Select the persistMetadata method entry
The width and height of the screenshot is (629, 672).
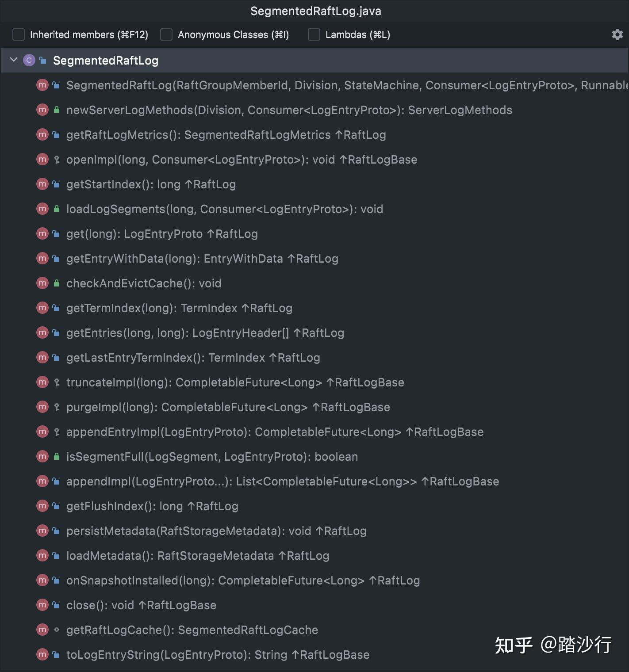pos(216,531)
